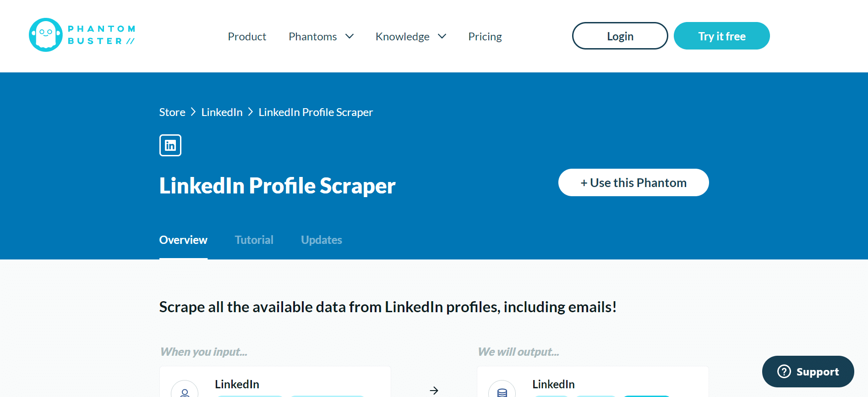
Task: Click the arrow between input and output
Action: coord(434,390)
